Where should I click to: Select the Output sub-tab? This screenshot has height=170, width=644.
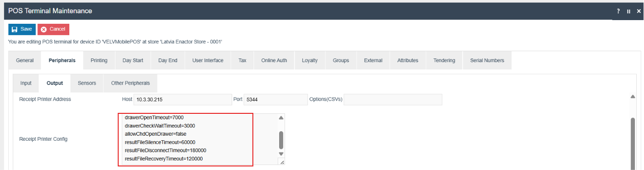tap(55, 83)
